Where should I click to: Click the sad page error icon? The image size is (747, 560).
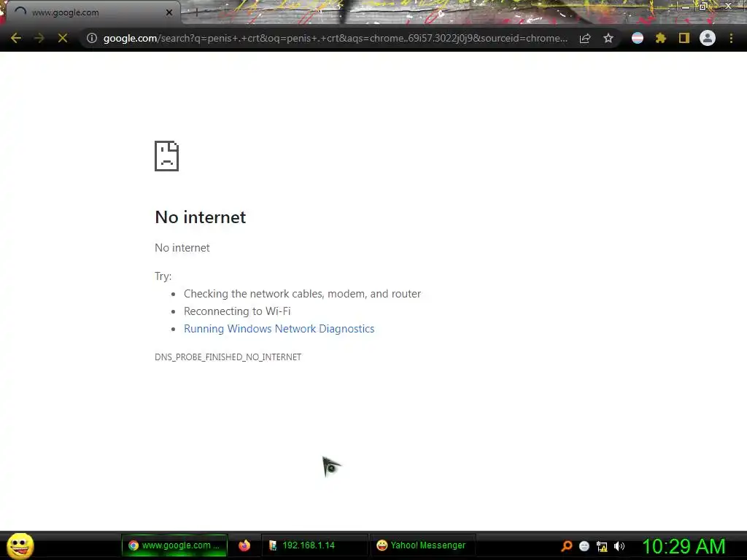coord(167,156)
